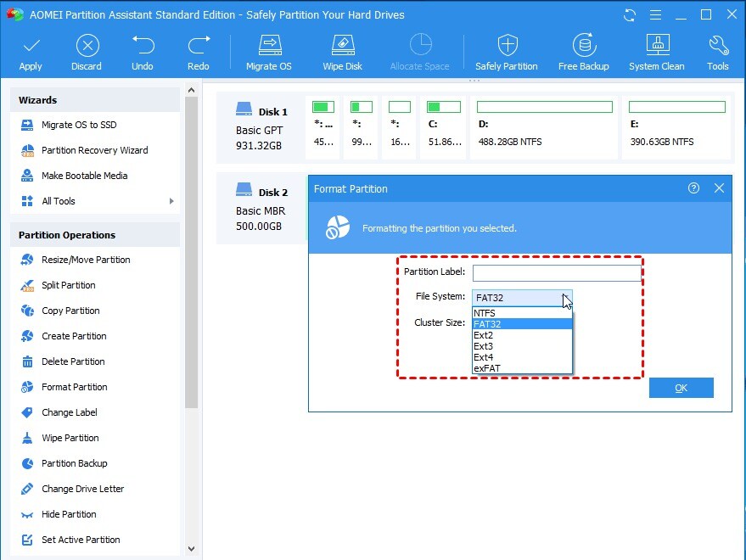Open the Partition Recovery Wizard
746x560 pixels.
(x=93, y=150)
